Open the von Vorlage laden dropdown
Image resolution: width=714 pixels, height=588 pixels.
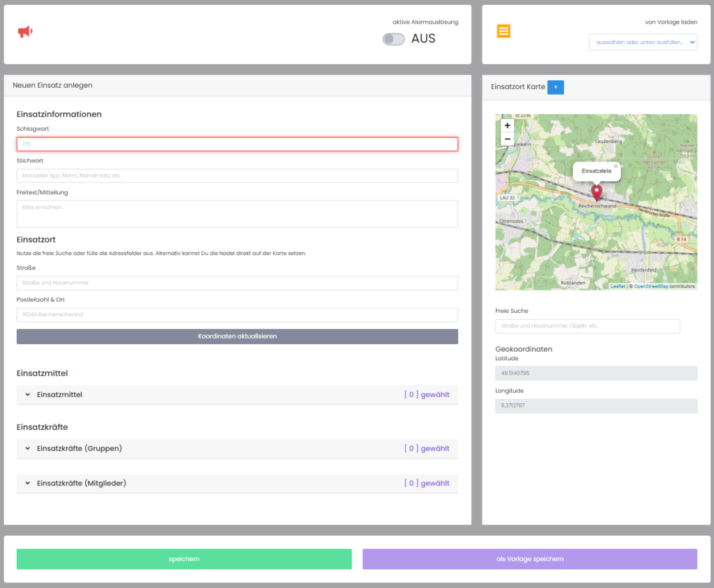642,42
